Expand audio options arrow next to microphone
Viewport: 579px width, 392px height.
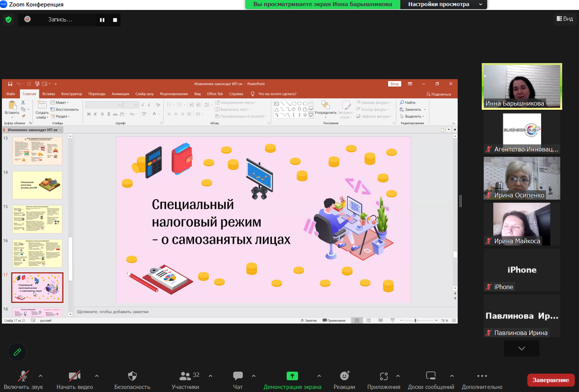click(41, 376)
